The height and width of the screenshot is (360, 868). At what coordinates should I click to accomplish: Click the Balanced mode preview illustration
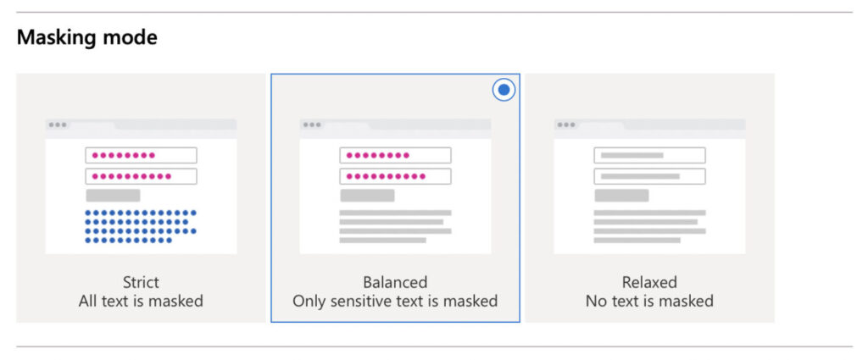(x=395, y=186)
